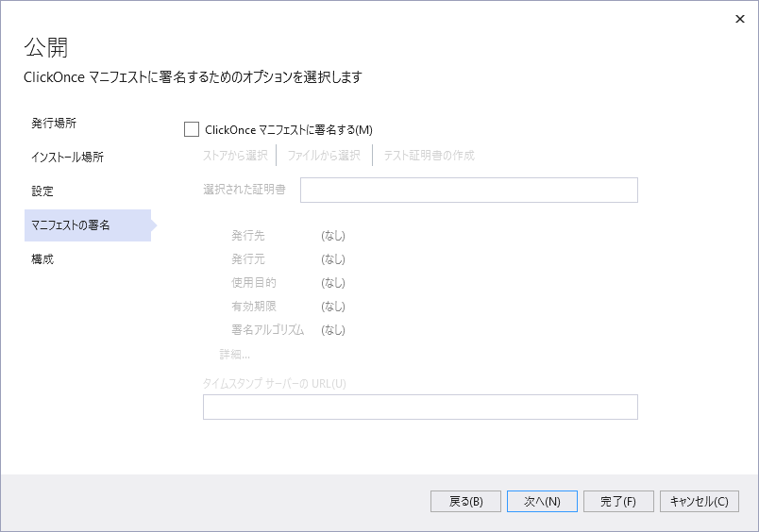Proceed with 次へ(N) button
Viewport: 759px width, 532px height.
(x=542, y=502)
